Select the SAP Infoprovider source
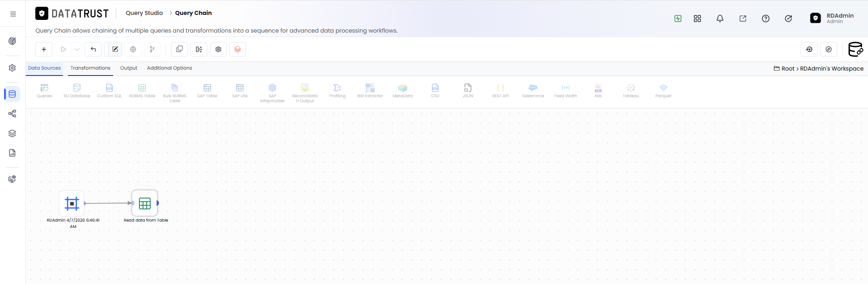 pyautogui.click(x=272, y=93)
